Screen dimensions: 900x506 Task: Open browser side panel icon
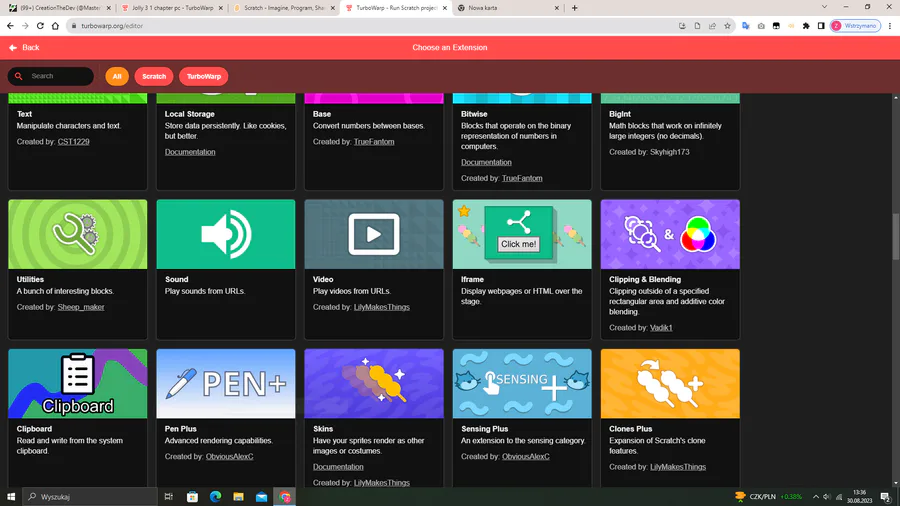click(x=821, y=26)
